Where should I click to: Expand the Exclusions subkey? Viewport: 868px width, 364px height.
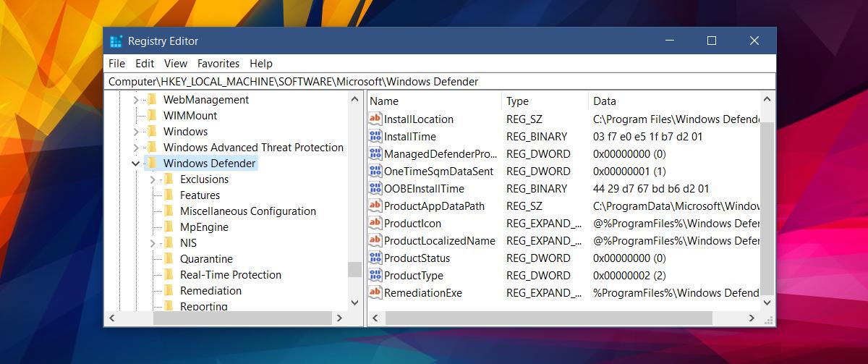click(x=152, y=179)
